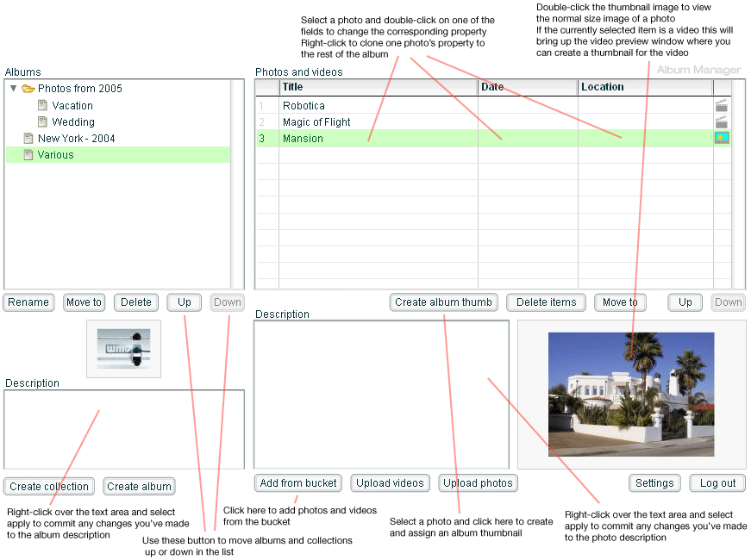
Task: Focus the album Description text area
Action: 124,430
